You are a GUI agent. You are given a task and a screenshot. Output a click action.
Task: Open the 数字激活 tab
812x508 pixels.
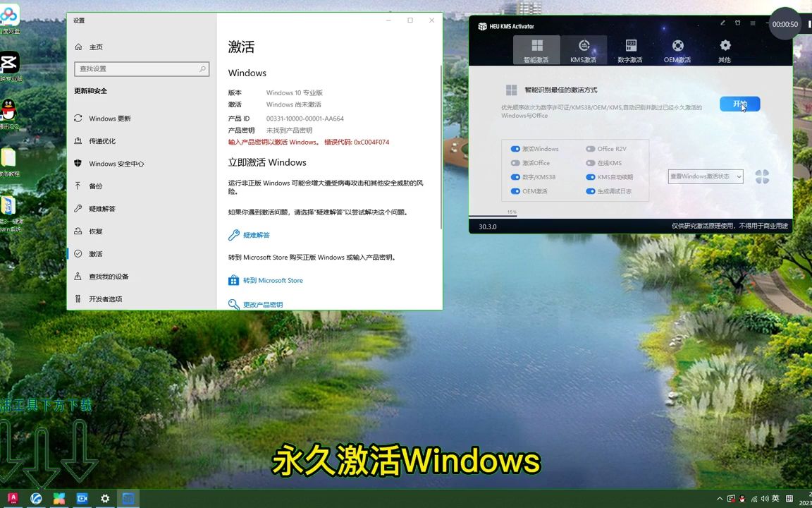click(x=630, y=50)
